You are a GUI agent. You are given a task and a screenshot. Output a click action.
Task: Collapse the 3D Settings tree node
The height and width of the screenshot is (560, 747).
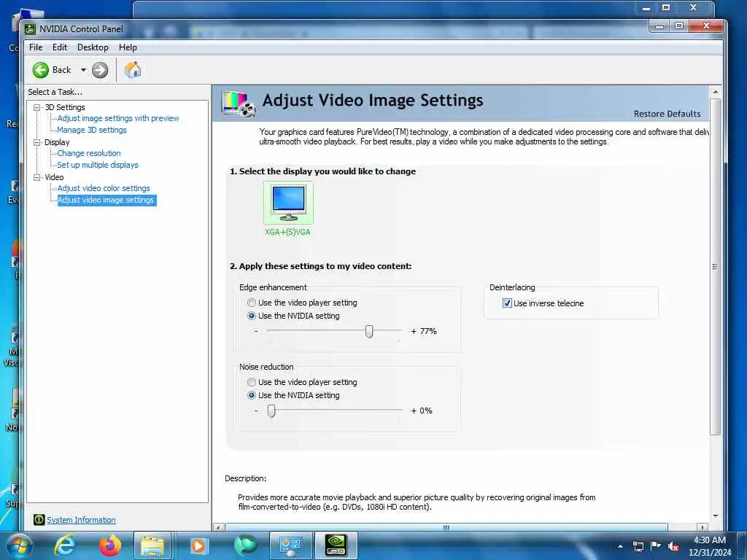click(37, 108)
